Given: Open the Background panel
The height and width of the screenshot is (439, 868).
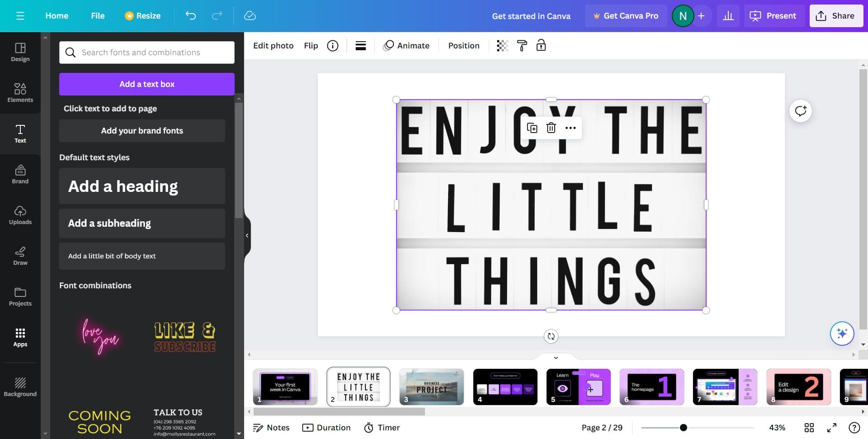Looking at the screenshot, I should [x=20, y=387].
